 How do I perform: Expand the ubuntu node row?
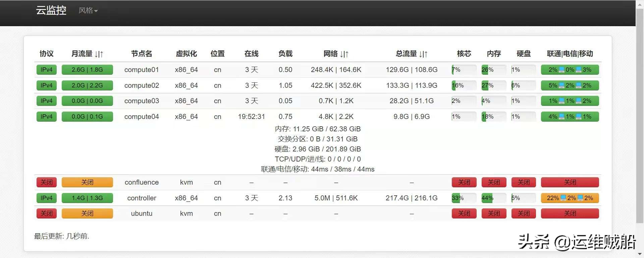coord(318,213)
